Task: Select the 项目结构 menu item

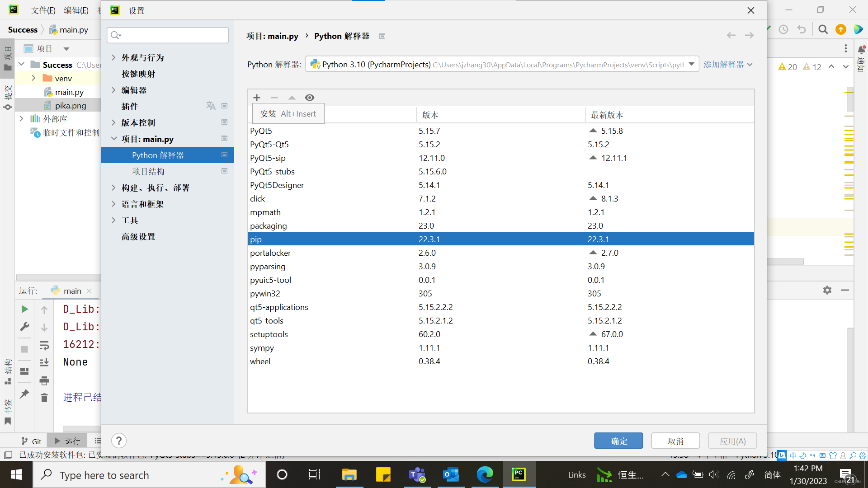Action: [147, 171]
